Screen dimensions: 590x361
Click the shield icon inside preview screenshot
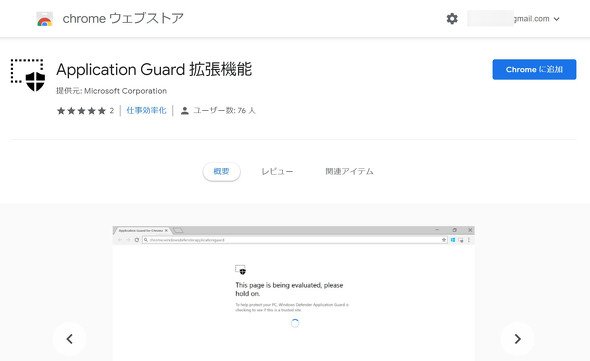click(240, 270)
